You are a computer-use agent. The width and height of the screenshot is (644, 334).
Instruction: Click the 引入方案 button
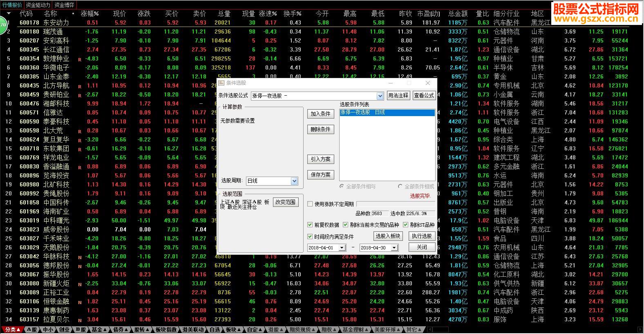click(320, 159)
